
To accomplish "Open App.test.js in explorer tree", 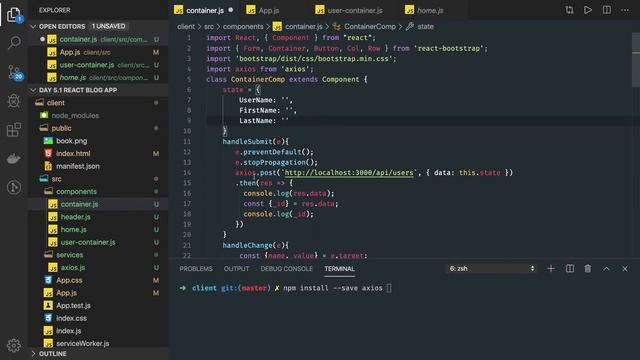I will tap(73, 305).
